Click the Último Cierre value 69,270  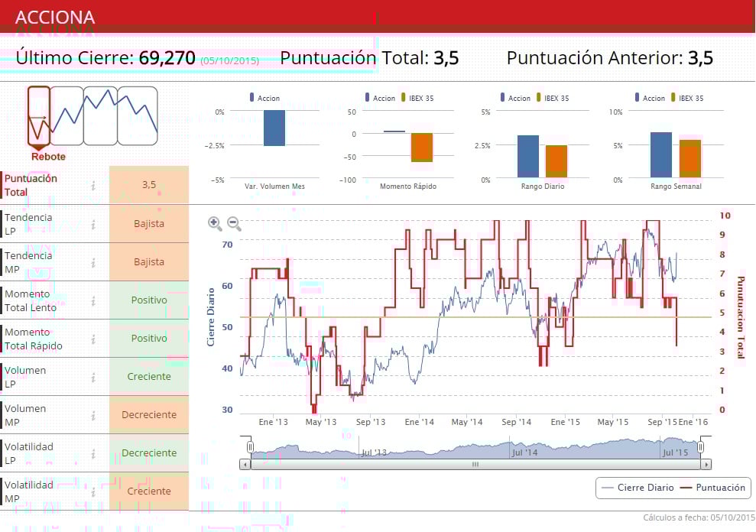click(x=167, y=58)
